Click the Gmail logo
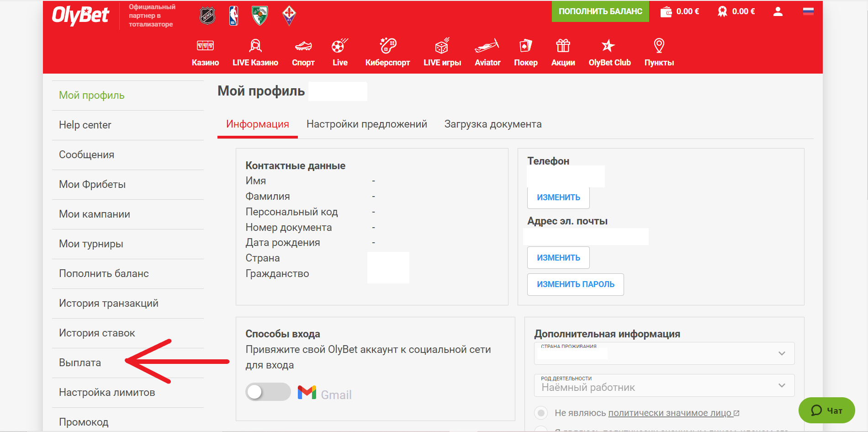Image resolution: width=868 pixels, height=432 pixels. [307, 392]
